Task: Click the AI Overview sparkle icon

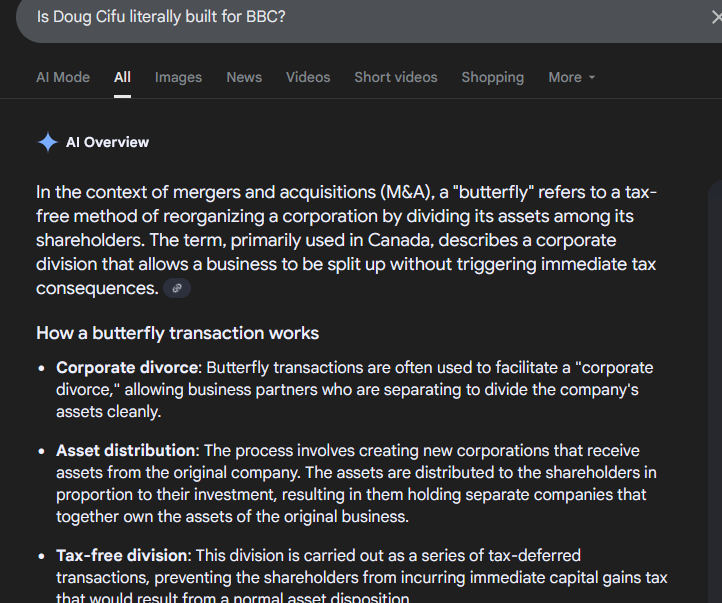Action: click(47, 142)
